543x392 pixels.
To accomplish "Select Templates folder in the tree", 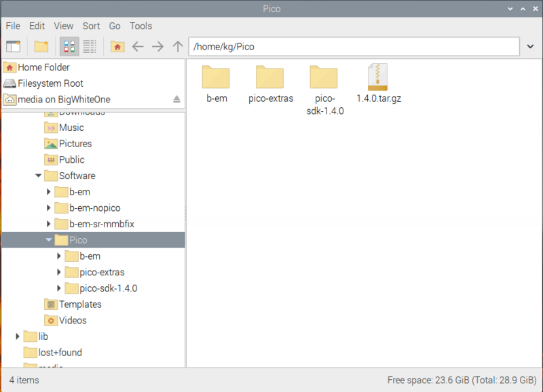I will point(79,305).
